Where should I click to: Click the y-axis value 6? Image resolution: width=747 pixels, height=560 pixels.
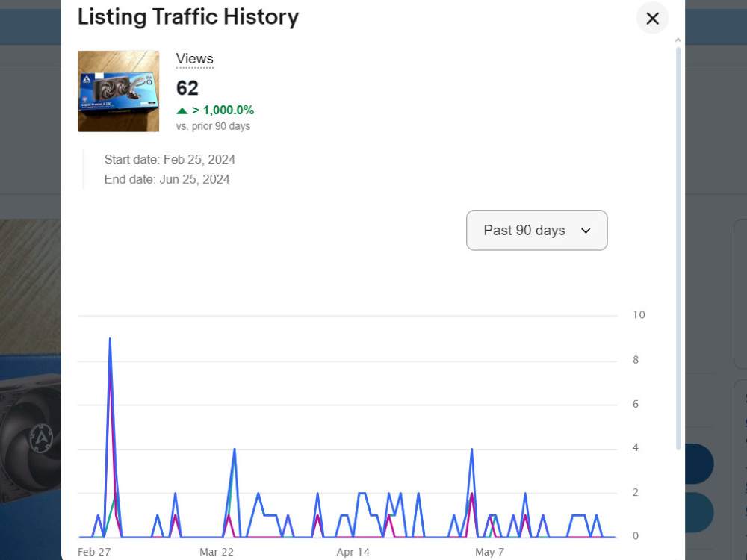[636, 404]
